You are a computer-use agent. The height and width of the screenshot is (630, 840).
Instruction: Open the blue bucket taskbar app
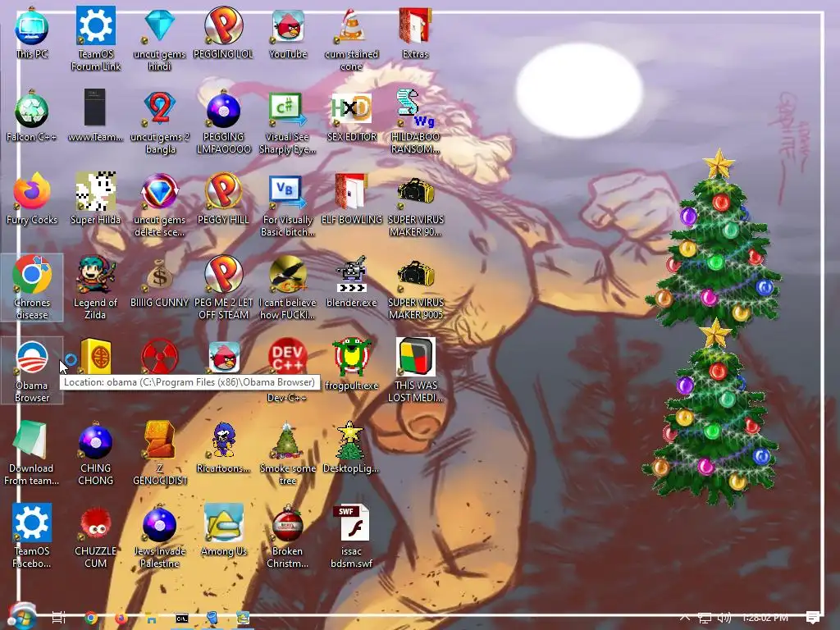[x=212, y=619]
